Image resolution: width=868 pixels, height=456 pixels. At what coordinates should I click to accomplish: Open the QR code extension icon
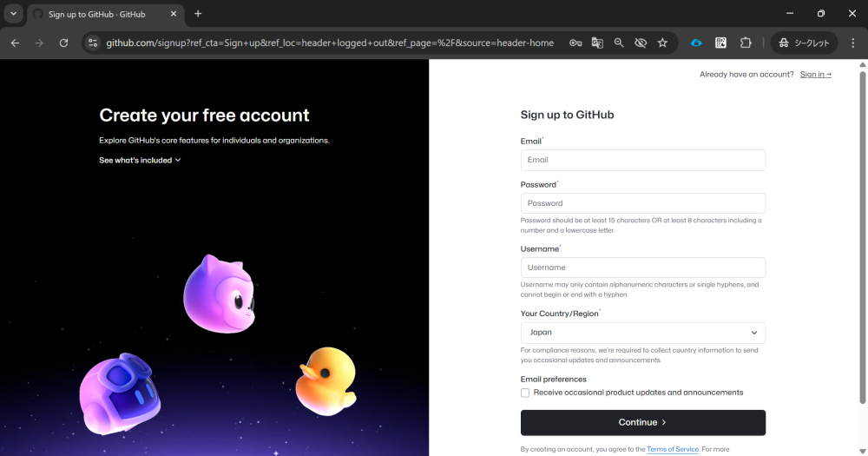pos(720,43)
